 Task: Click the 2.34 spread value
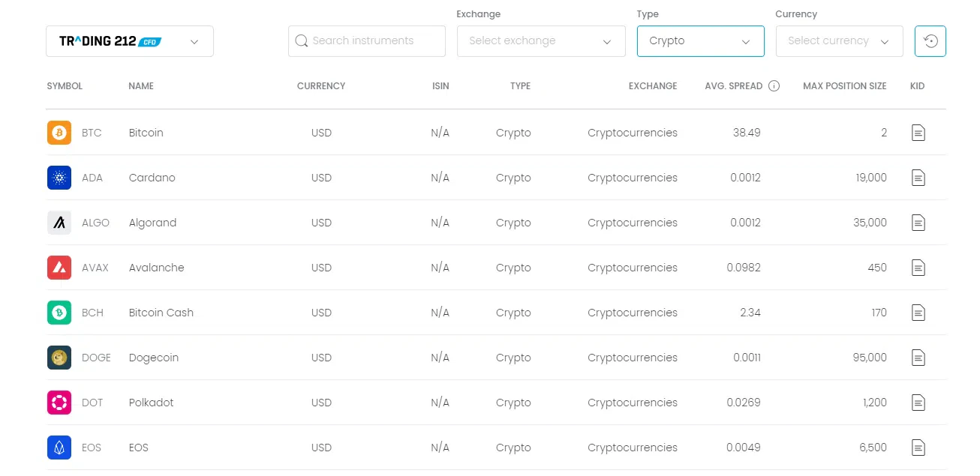[750, 313]
